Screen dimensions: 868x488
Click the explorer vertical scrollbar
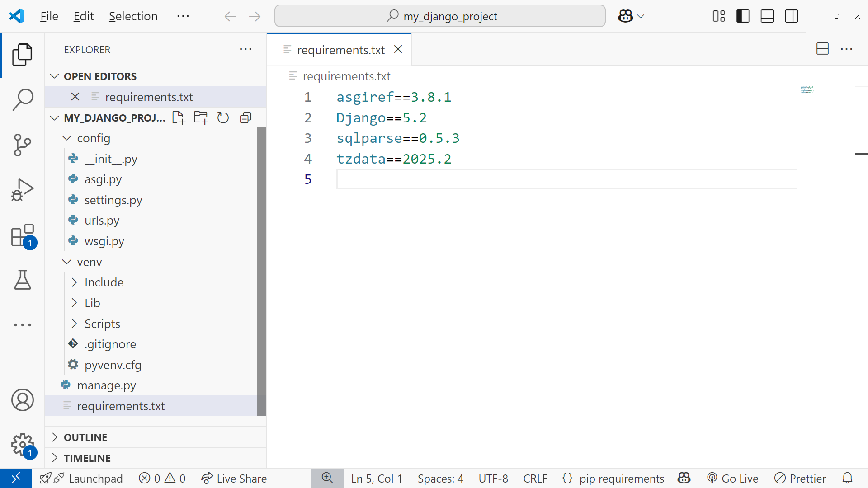click(x=261, y=271)
